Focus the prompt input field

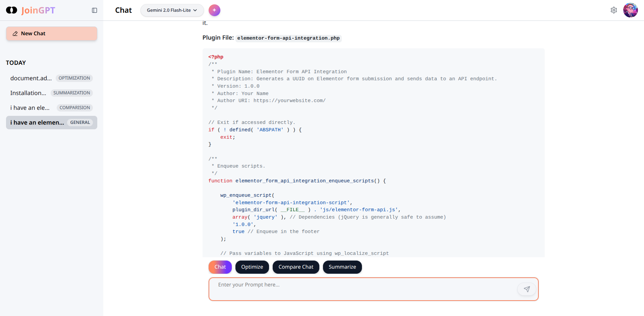pos(362,289)
